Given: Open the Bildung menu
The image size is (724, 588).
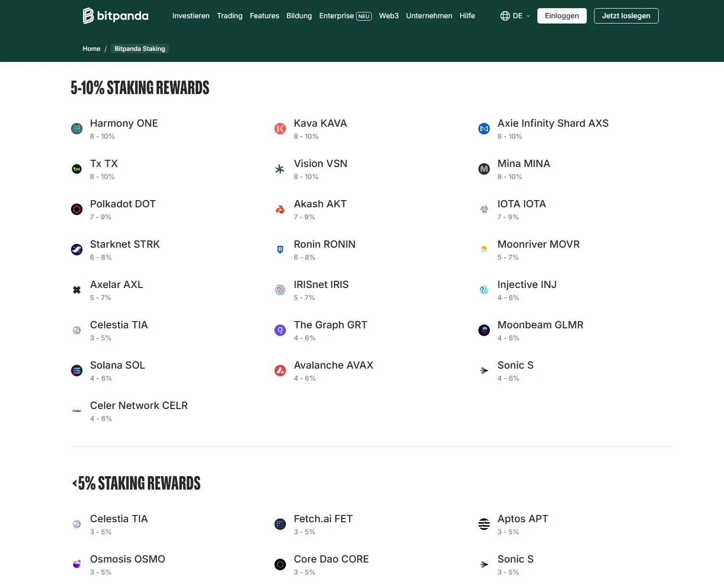Looking at the screenshot, I should pos(299,16).
